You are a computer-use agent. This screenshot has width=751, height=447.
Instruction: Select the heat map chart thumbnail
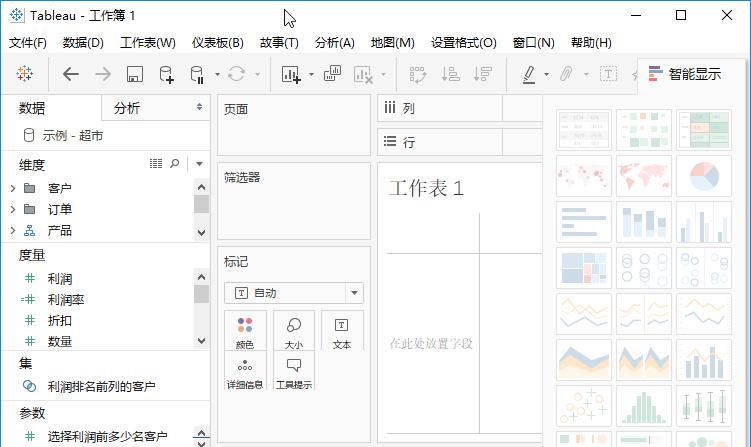[x=644, y=130]
